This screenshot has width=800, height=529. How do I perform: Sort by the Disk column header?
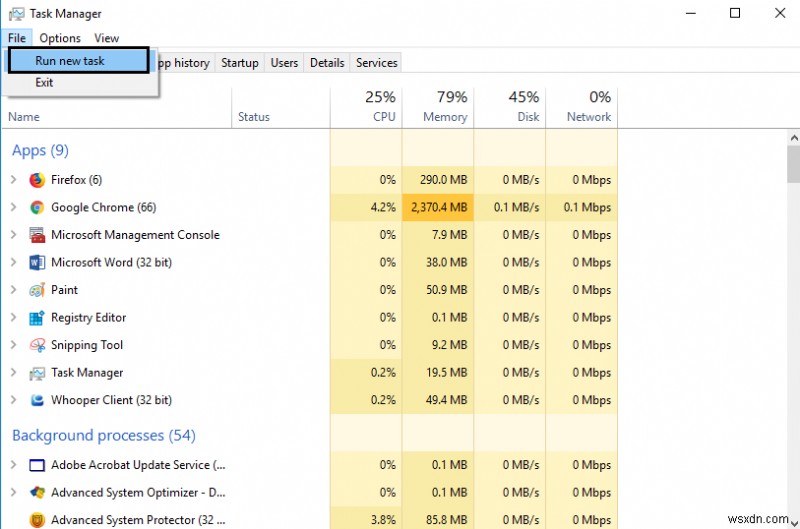point(510,108)
